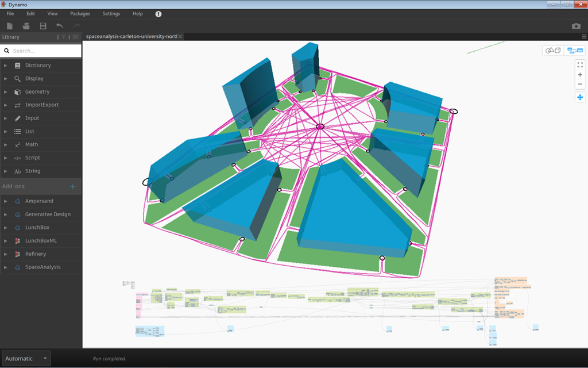Click the Zoom to Fit icon

pyautogui.click(x=580, y=65)
